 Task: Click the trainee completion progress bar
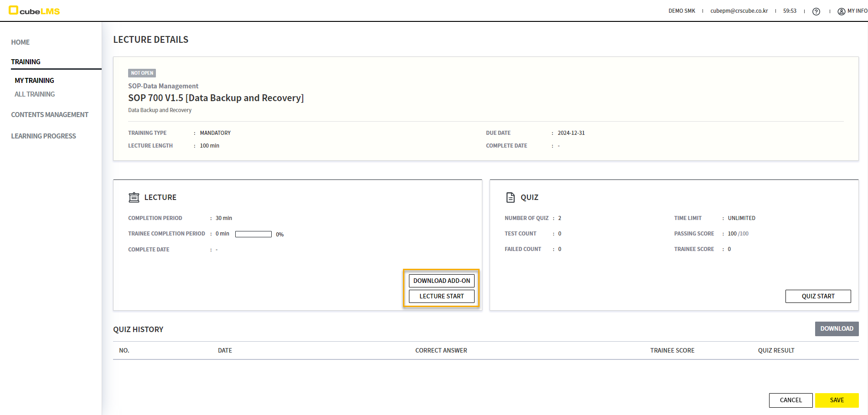pos(253,234)
